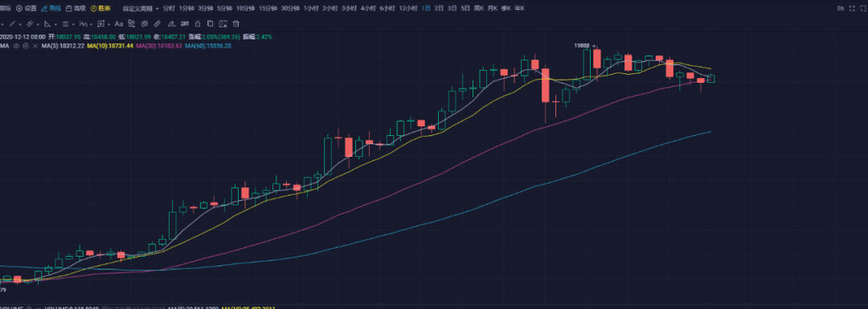Switch to 3日 timeframe
This screenshot has height=309, width=868.
pos(452,8)
